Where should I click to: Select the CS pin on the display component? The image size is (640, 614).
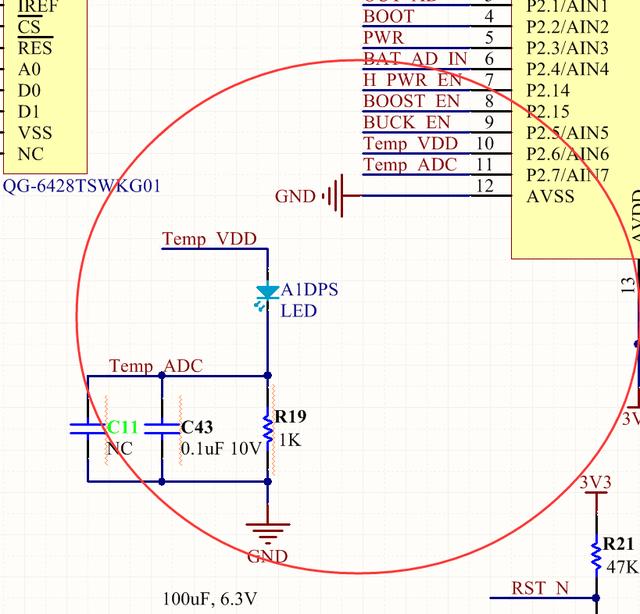(x=29, y=27)
